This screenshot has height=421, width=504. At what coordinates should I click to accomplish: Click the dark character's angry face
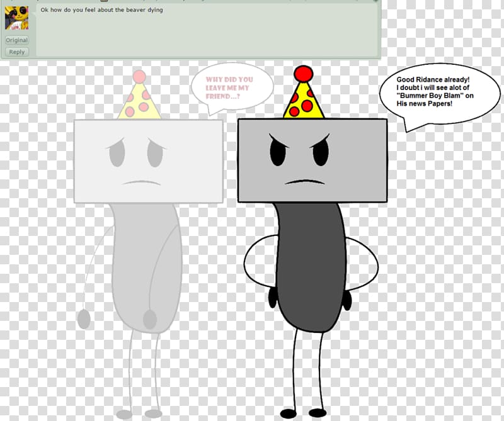312,160
